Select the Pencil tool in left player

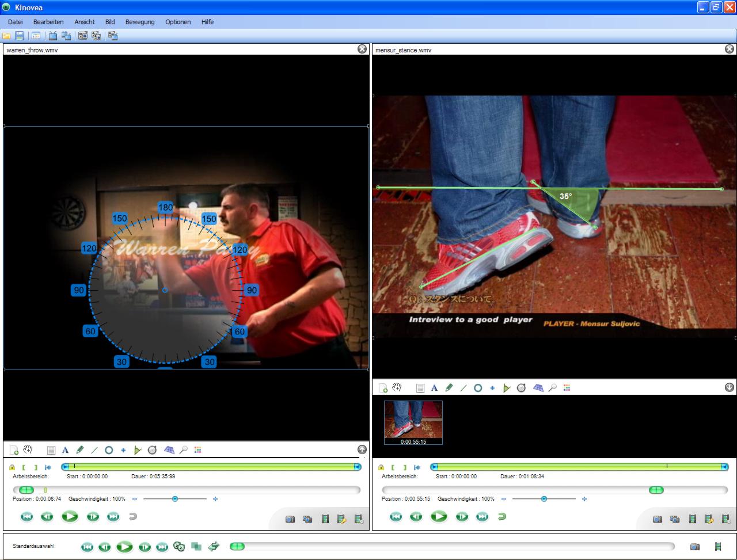(80, 450)
